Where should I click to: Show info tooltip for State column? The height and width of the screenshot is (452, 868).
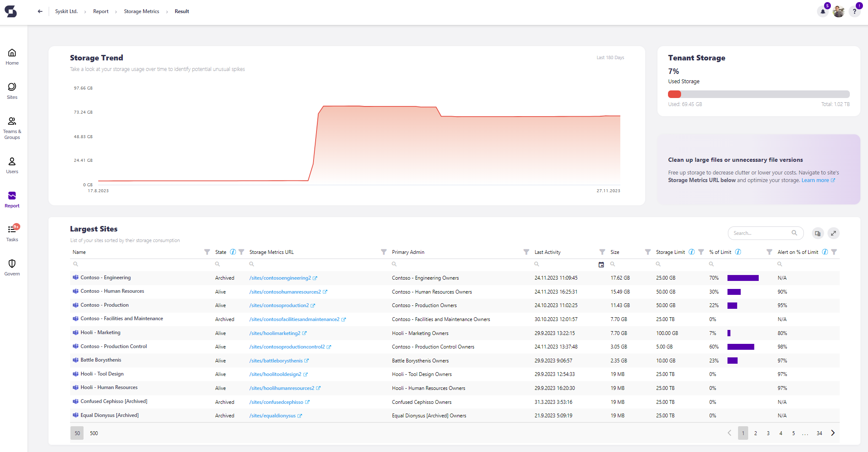pos(233,252)
